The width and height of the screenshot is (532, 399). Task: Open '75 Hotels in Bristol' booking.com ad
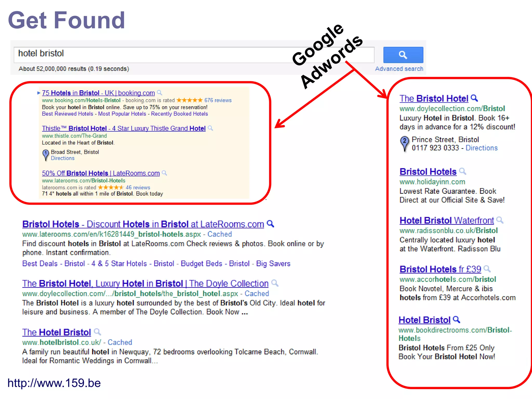coord(98,93)
